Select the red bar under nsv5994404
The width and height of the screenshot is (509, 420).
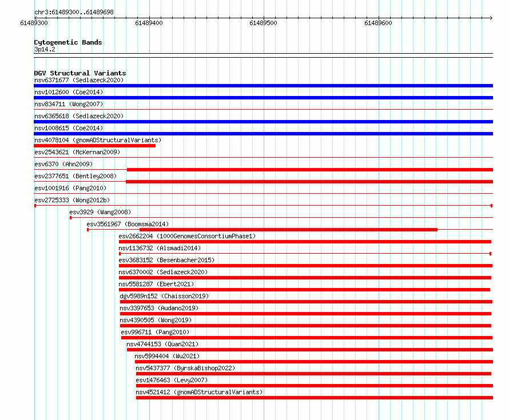(x=314, y=362)
